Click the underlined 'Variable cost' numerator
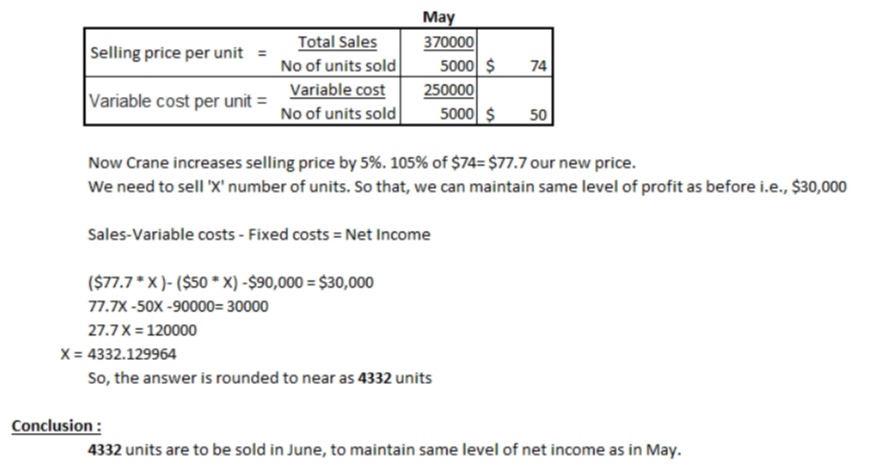 pos(337,90)
